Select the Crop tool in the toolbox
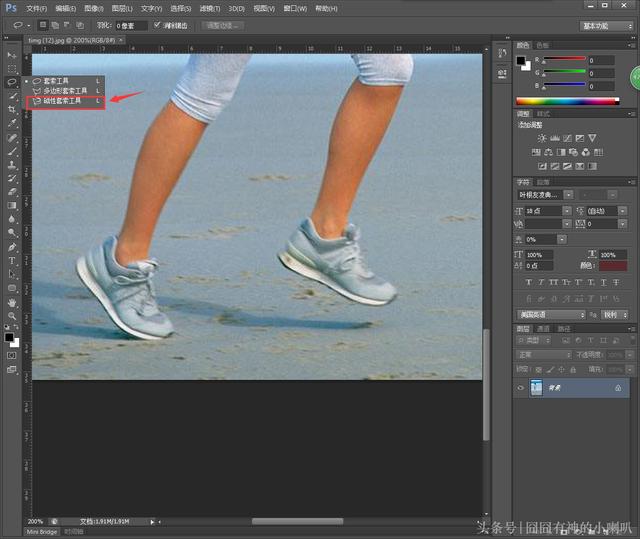640x539 pixels. (12, 109)
